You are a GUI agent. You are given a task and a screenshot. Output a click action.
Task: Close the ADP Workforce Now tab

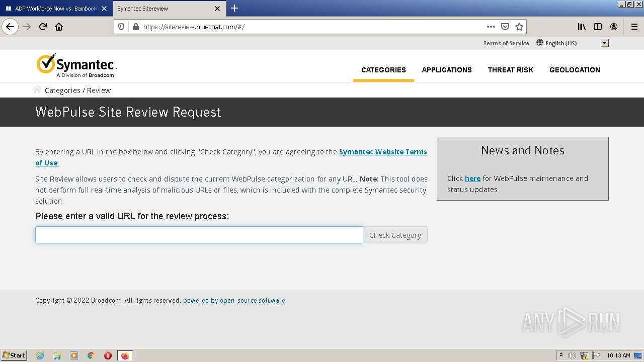tap(104, 9)
